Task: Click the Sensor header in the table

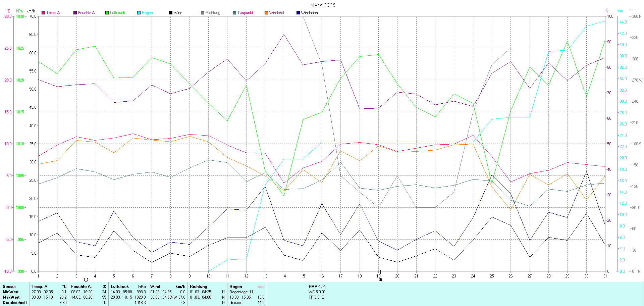Action: pos(9,287)
